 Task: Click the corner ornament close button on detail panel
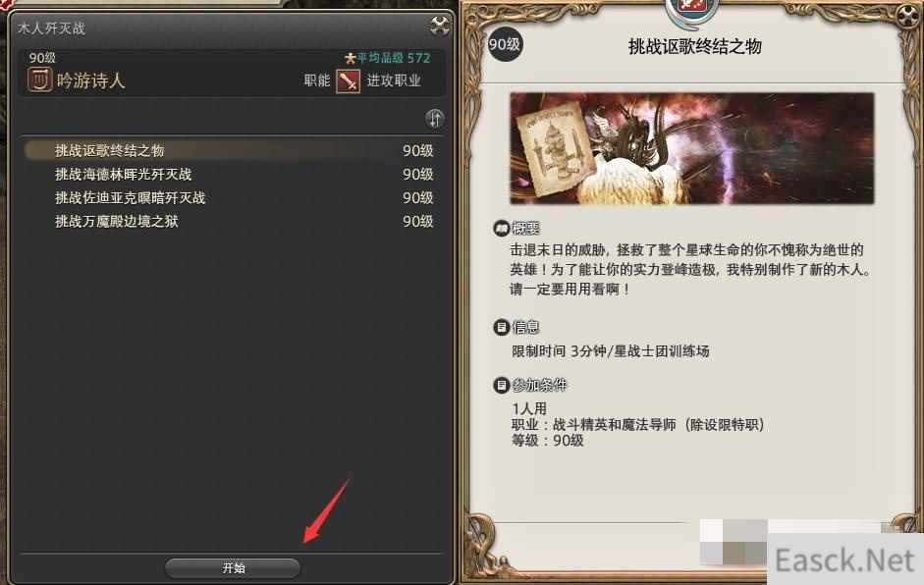pos(907,16)
